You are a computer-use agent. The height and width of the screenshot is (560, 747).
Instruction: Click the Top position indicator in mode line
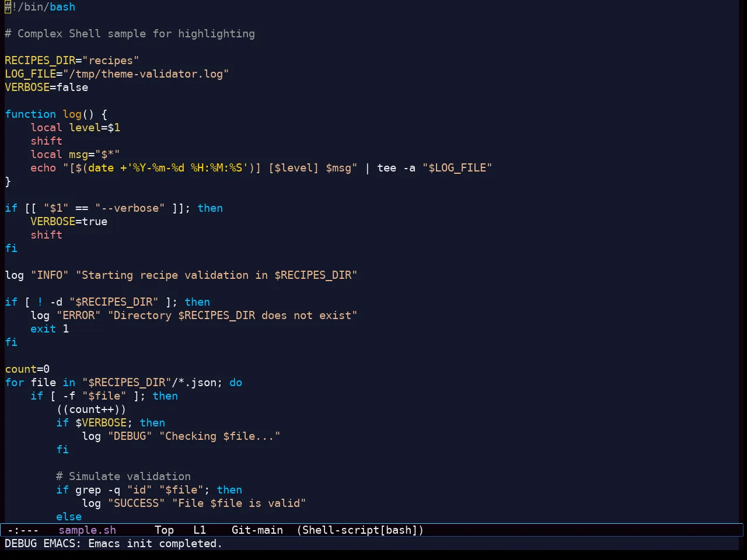pos(164,530)
